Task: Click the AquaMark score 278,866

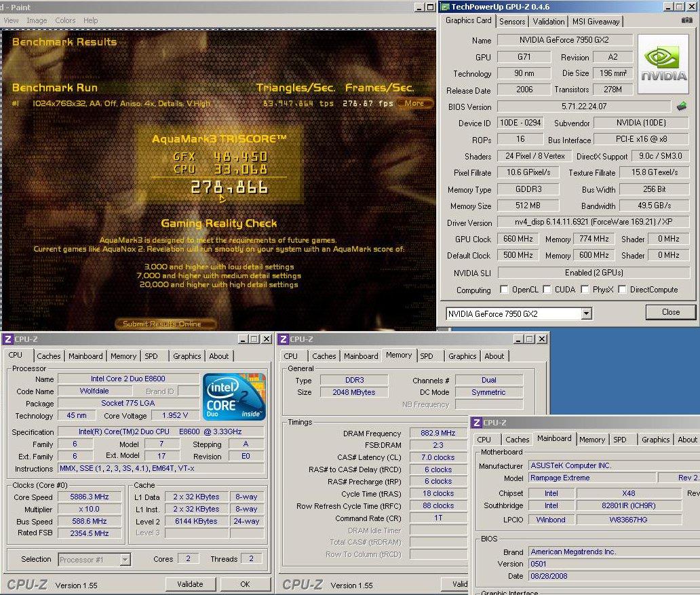Action: tap(229, 187)
